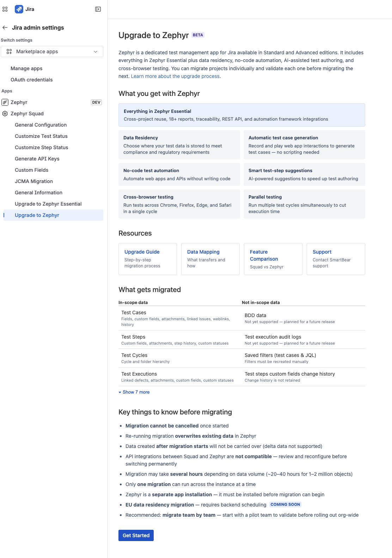
Task: Click the Test Cases table row
Action: (x=180, y=318)
